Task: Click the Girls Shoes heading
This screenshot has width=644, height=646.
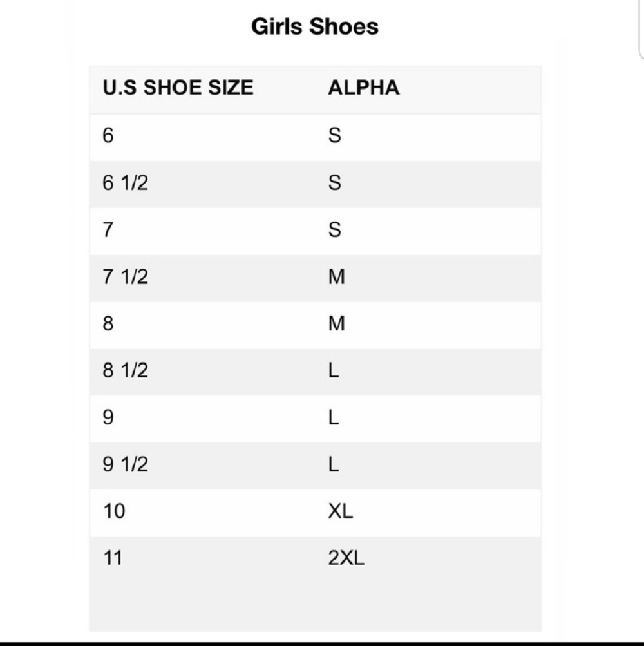Action: tap(315, 27)
